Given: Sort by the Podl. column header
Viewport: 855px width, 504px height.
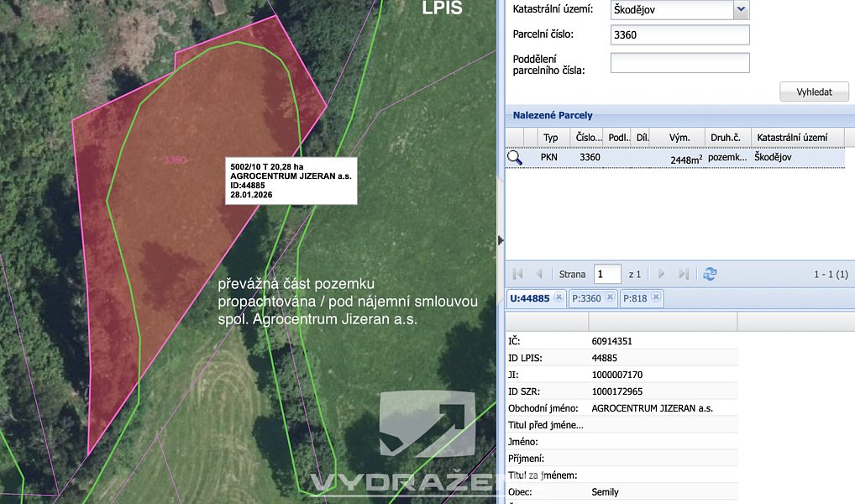Looking at the screenshot, I should (618, 138).
